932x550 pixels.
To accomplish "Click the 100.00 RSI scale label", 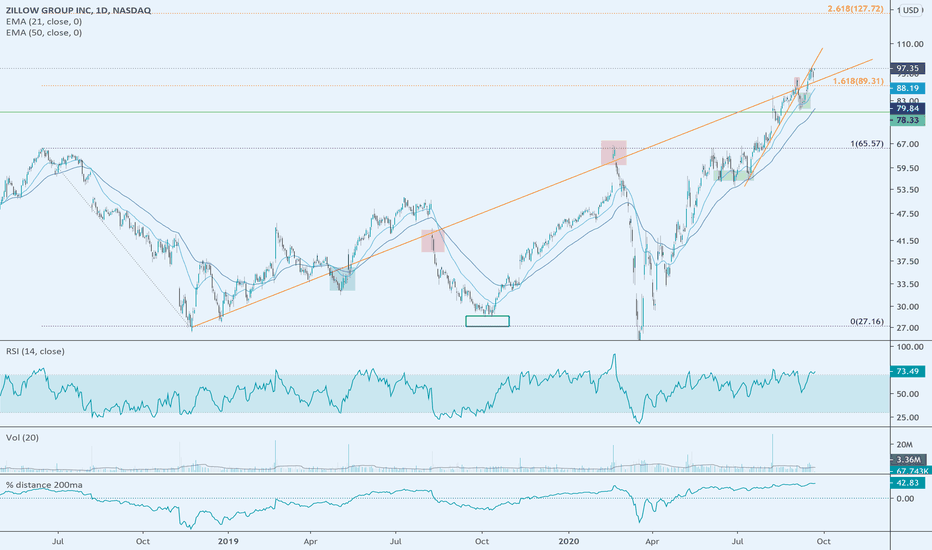I will 909,347.
